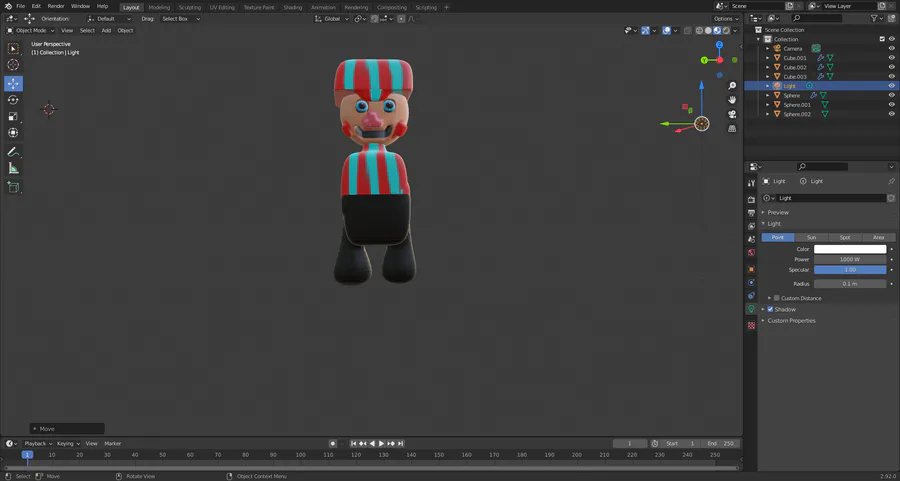Open the Output properties tab
Viewport: 900px width, 481px height.
751,212
